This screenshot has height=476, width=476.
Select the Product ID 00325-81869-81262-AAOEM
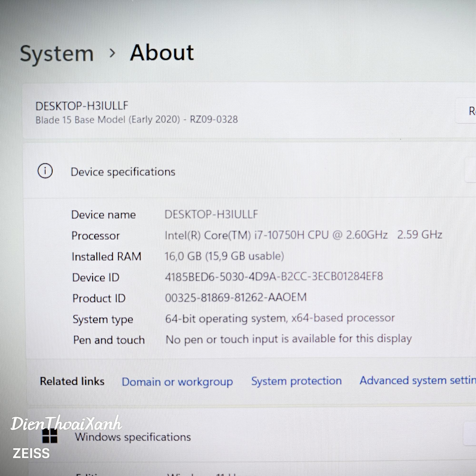point(236,297)
